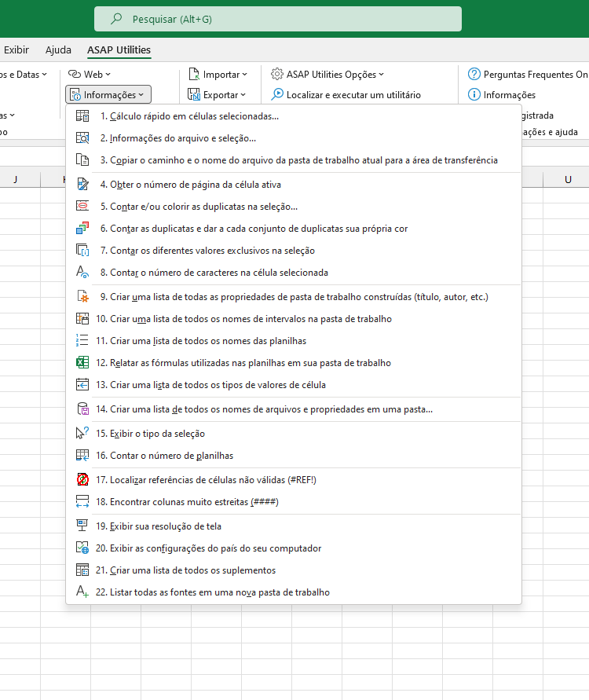Click the folder filenames icon for item 14
The width and height of the screenshot is (589, 700).
pyautogui.click(x=82, y=409)
